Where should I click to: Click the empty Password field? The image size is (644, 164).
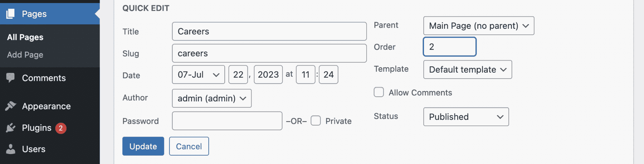click(227, 121)
